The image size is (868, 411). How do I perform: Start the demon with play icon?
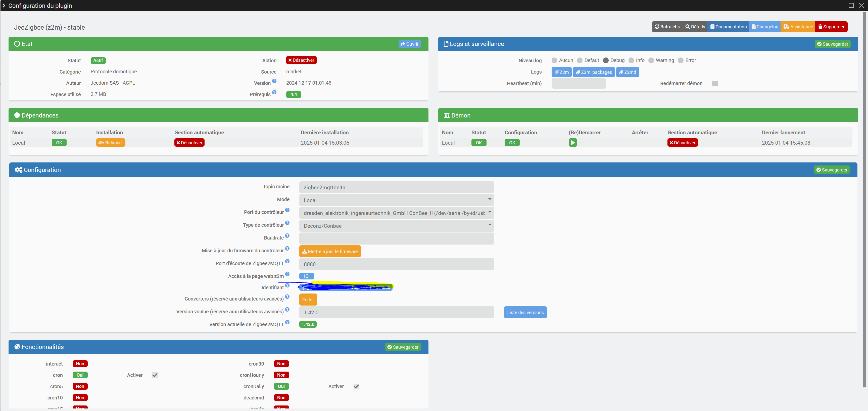tap(573, 143)
